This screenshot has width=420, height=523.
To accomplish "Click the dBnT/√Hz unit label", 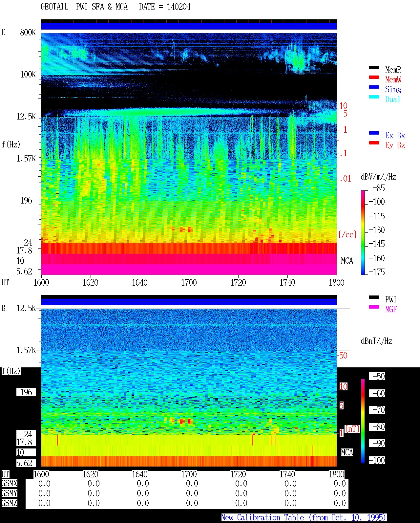I will click(x=377, y=341).
